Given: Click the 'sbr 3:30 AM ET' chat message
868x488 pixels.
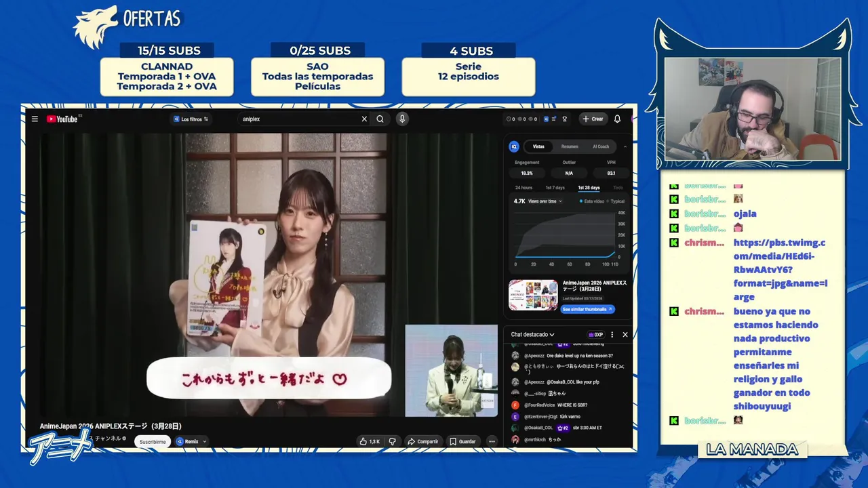Looking at the screenshot, I should coord(587,428).
